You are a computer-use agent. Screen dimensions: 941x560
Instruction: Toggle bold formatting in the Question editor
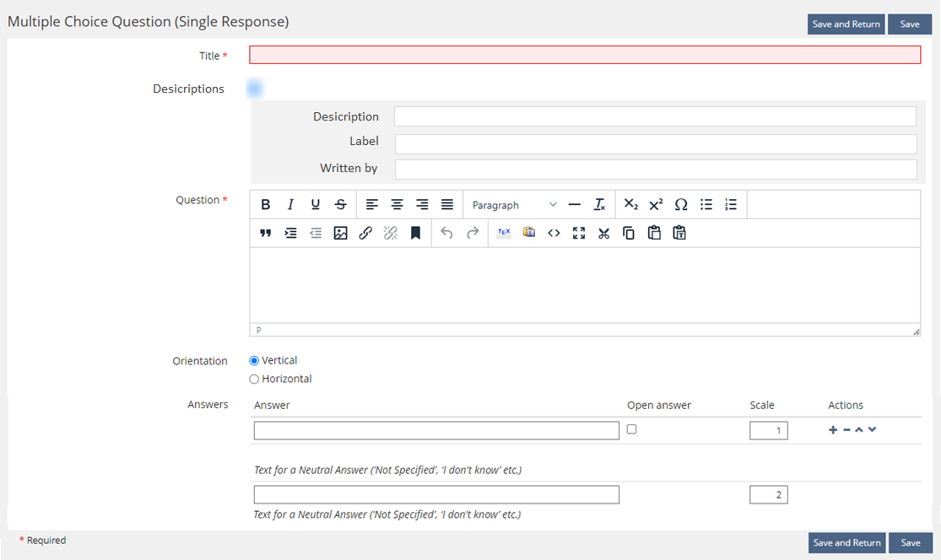coord(266,205)
